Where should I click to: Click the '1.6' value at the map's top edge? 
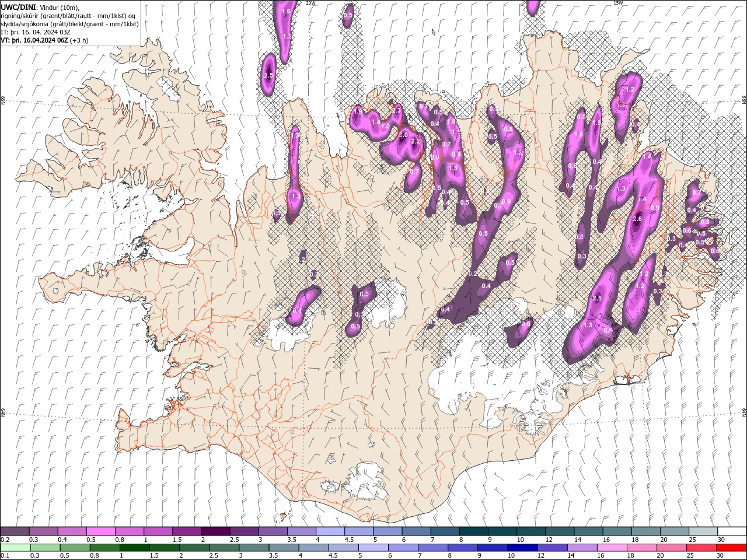click(x=286, y=11)
